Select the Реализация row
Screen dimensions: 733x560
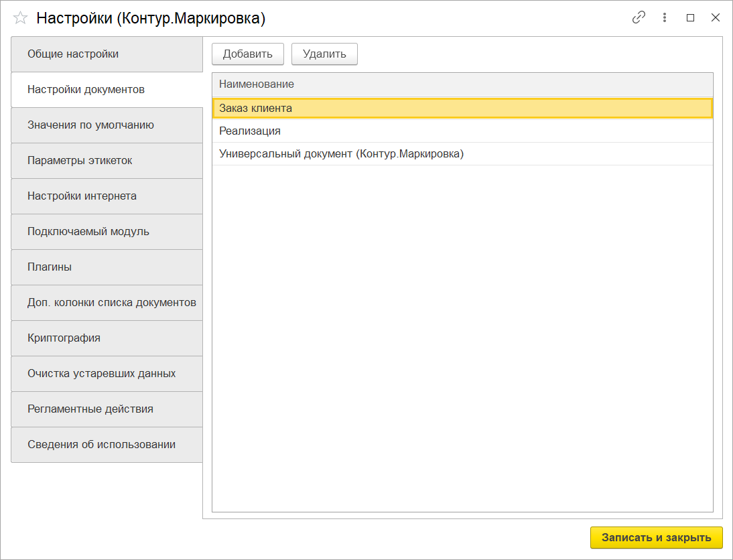pyautogui.click(x=462, y=131)
